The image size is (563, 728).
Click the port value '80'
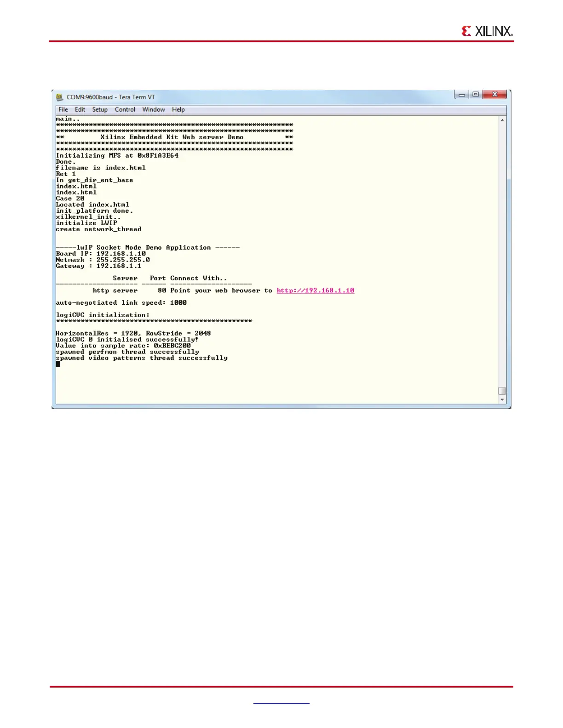[162, 290]
